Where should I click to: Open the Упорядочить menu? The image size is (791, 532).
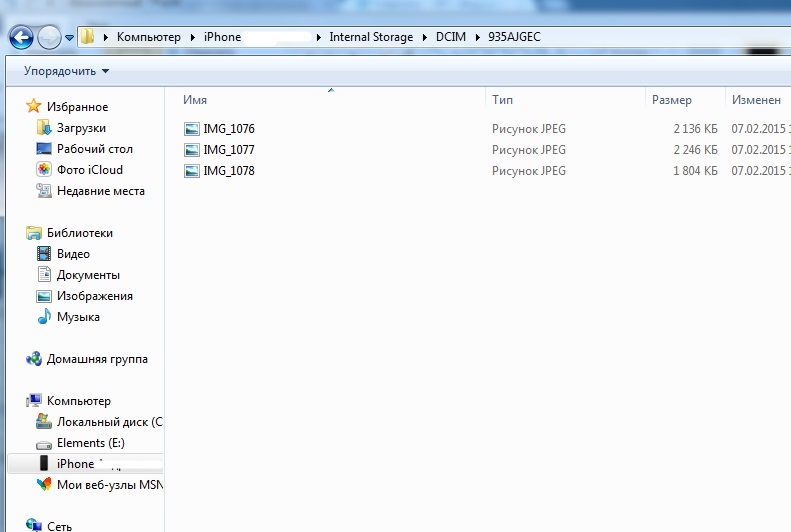(x=66, y=71)
